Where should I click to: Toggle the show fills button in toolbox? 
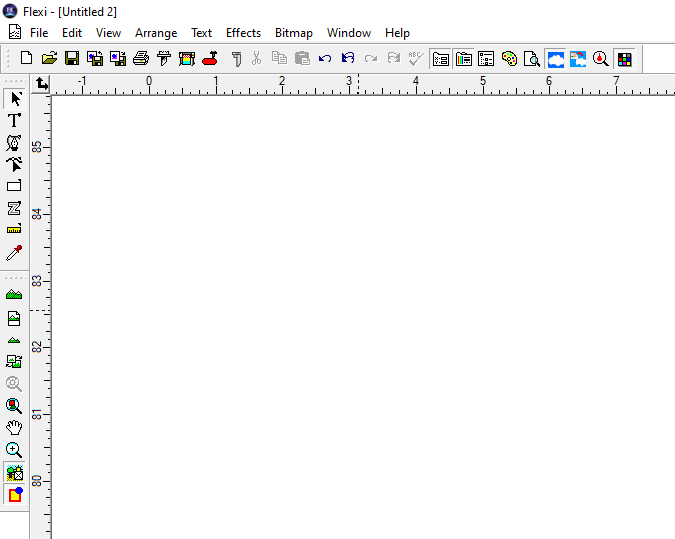pos(14,495)
